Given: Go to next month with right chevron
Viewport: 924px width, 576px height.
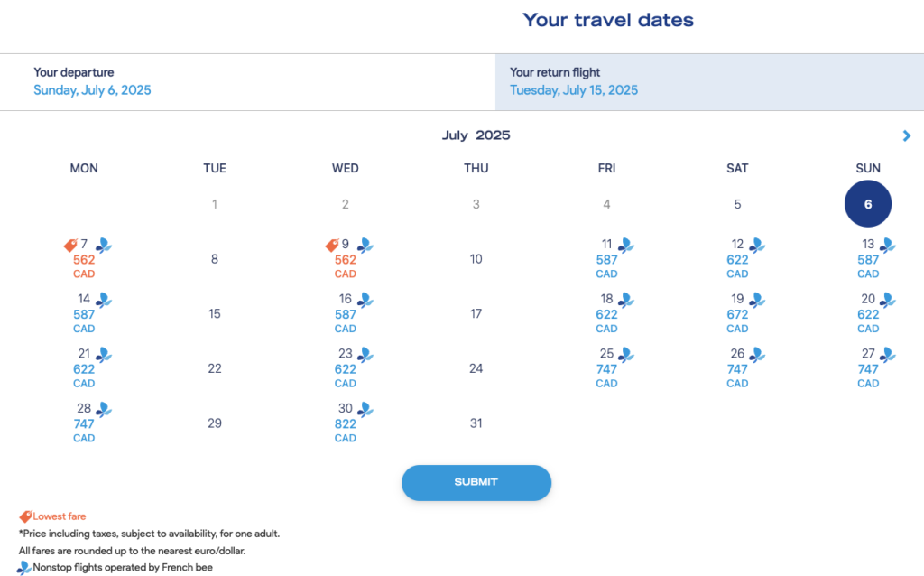Looking at the screenshot, I should [x=907, y=136].
